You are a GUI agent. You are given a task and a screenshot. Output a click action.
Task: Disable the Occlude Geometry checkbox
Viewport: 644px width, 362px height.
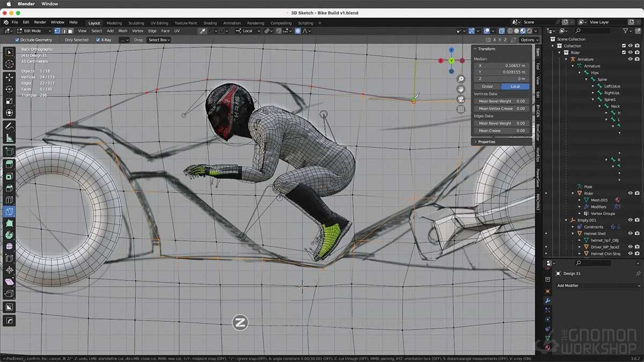tap(16, 40)
